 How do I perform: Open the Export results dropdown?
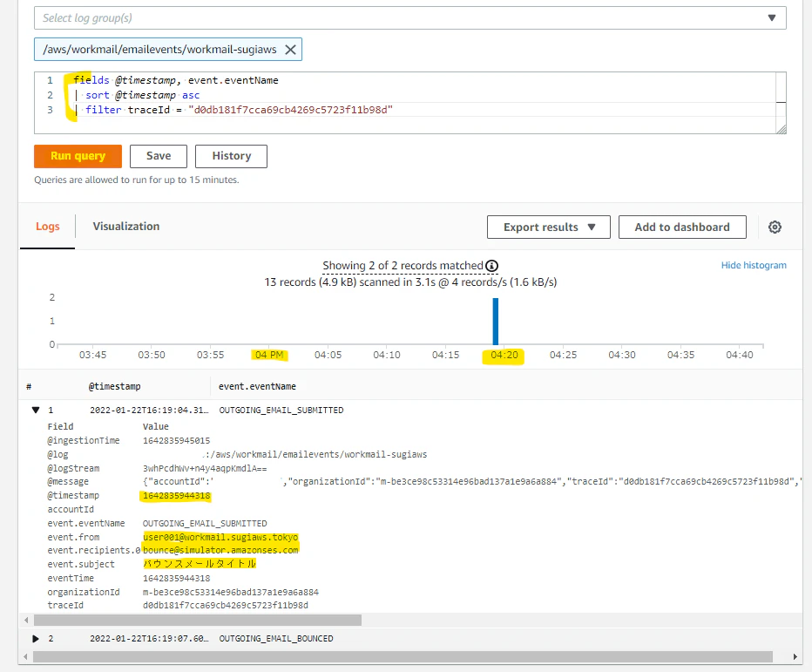(548, 227)
